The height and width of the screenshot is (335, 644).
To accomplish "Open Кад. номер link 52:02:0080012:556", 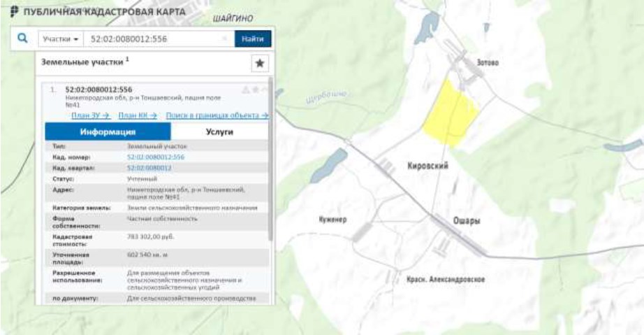I will coord(156,157).
